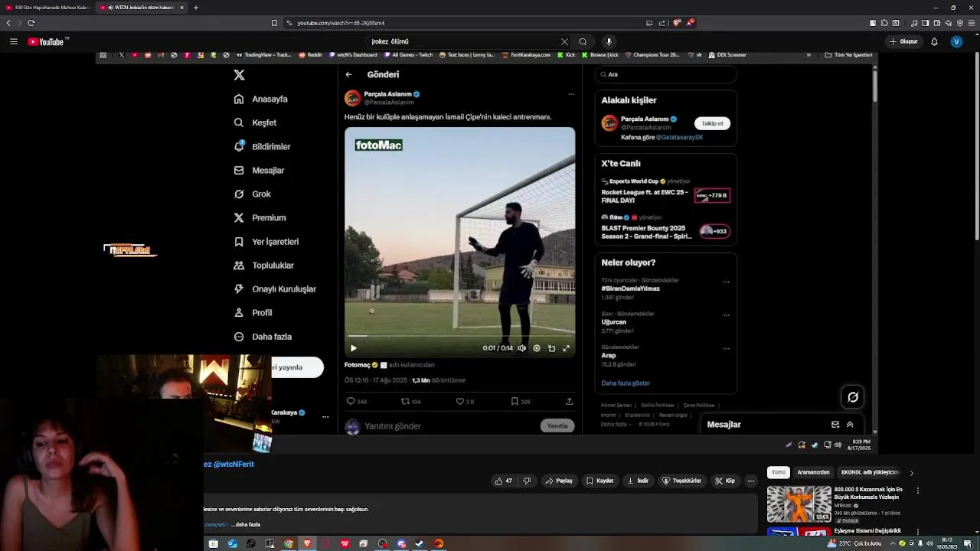Share the video via Paylaş
This screenshot has width=980, height=551.
pos(559,481)
